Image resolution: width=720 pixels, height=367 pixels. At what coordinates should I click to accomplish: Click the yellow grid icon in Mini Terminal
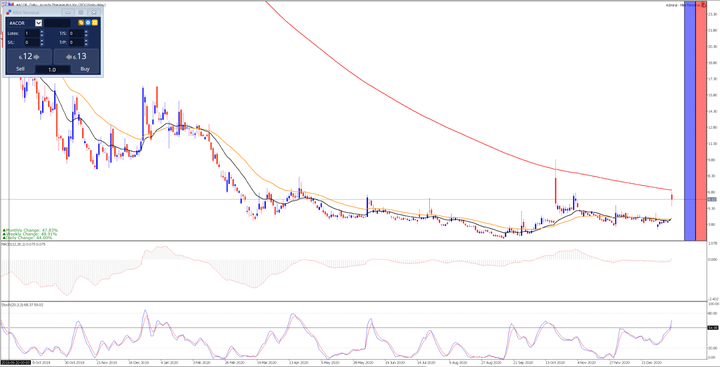pyautogui.click(x=95, y=23)
